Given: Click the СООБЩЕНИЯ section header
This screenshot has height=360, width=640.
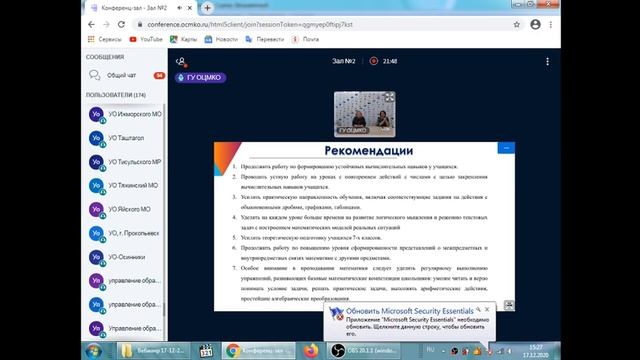Looking at the screenshot, I should coord(105,57).
